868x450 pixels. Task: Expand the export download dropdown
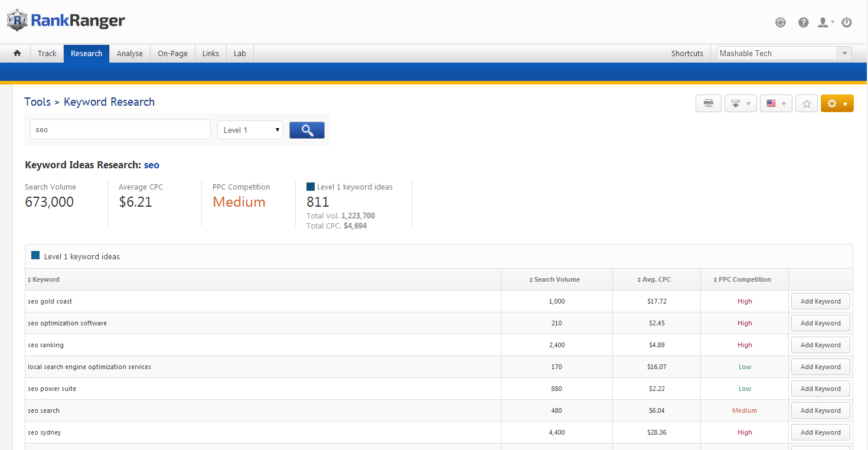[x=740, y=104]
